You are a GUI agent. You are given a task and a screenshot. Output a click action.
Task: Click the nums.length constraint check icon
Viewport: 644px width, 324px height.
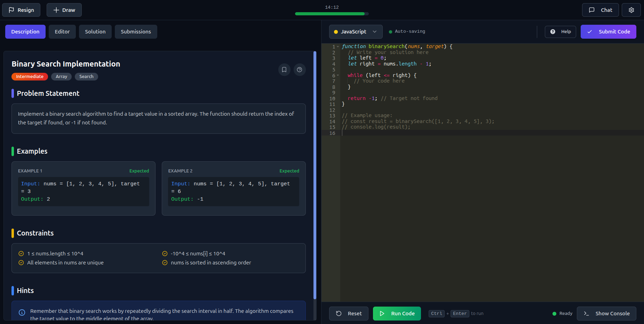21,254
